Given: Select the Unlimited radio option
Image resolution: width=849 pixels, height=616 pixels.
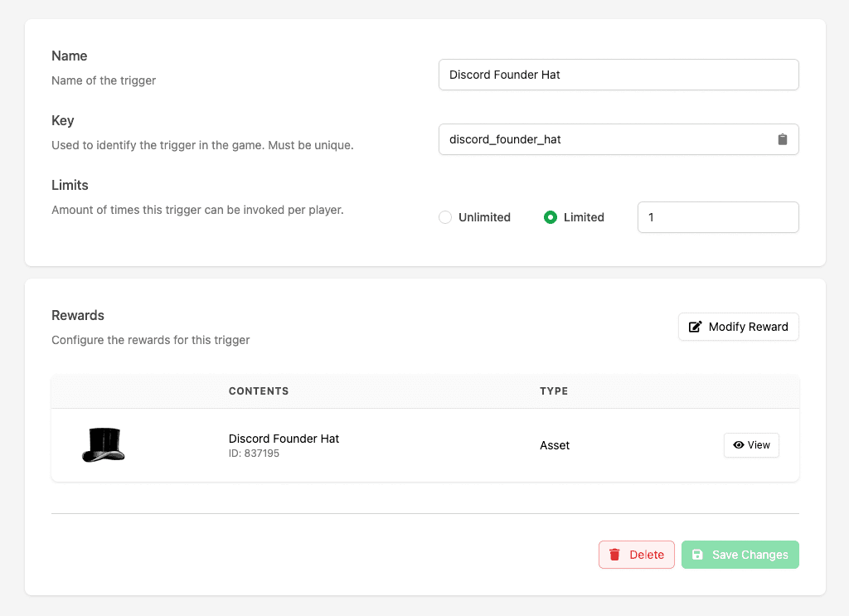Looking at the screenshot, I should tap(445, 217).
